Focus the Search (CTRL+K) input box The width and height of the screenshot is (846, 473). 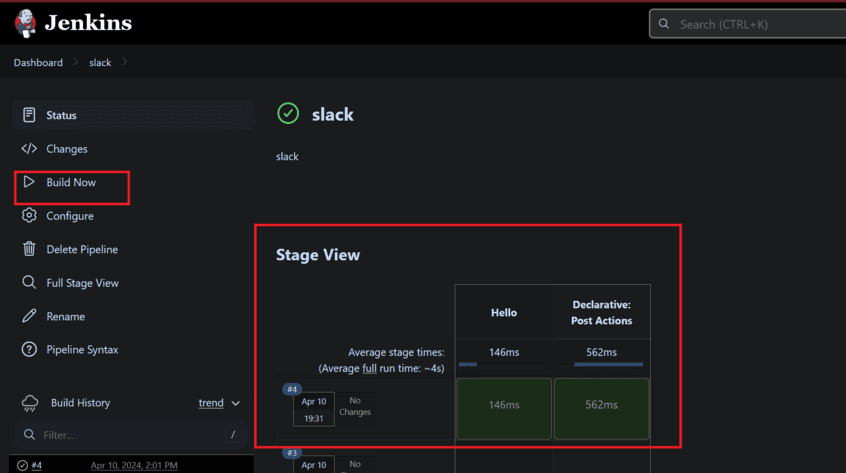coord(747,24)
